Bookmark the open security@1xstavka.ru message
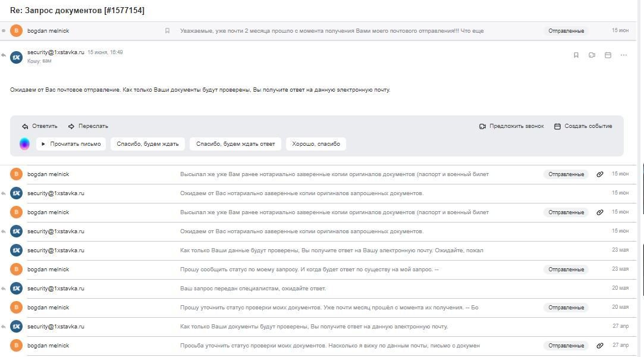644x357 pixels. 576,55
